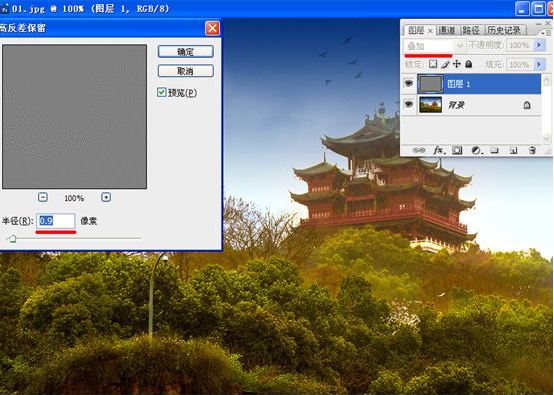Switch to the 路径 tab
Viewport: 554px width, 395px height.
point(471,31)
